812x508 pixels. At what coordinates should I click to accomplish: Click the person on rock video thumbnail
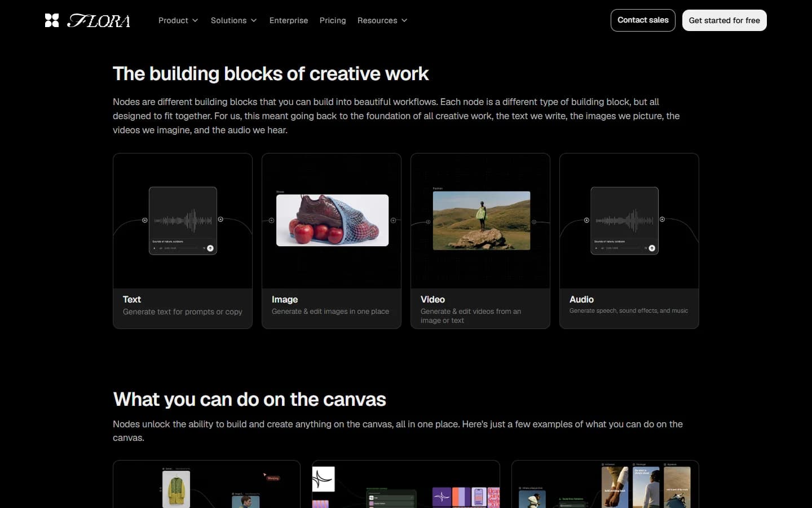click(x=482, y=221)
